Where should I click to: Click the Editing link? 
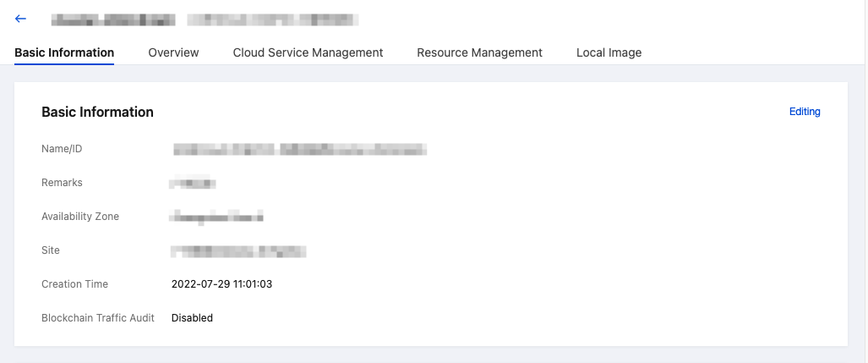click(x=804, y=112)
